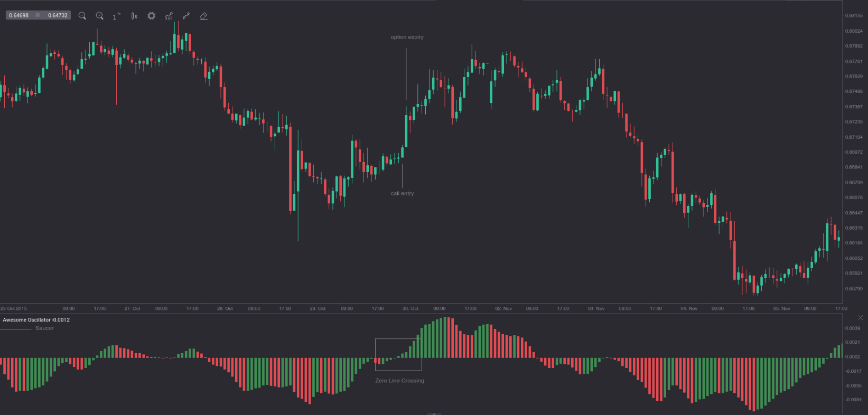Select the Saucer legend label
Image resolution: width=868 pixels, height=415 pixels.
44,328
